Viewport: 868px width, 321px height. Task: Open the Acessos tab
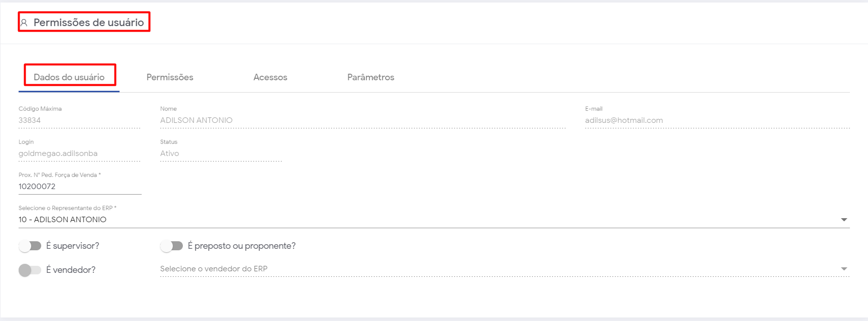tap(270, 77)
